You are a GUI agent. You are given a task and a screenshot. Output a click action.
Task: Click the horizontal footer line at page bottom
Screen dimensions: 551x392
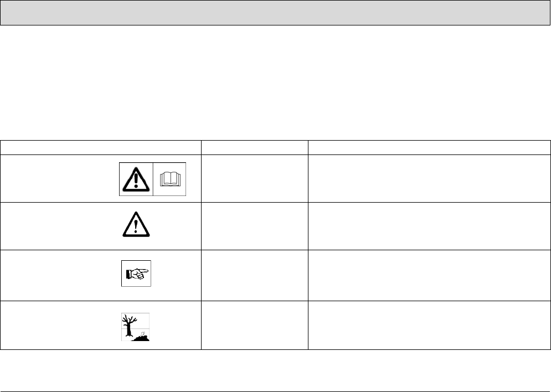pos(275,391)
